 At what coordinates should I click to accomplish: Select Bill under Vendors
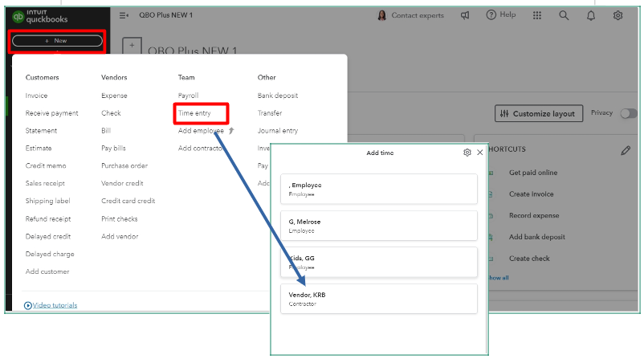coord(106,131)
